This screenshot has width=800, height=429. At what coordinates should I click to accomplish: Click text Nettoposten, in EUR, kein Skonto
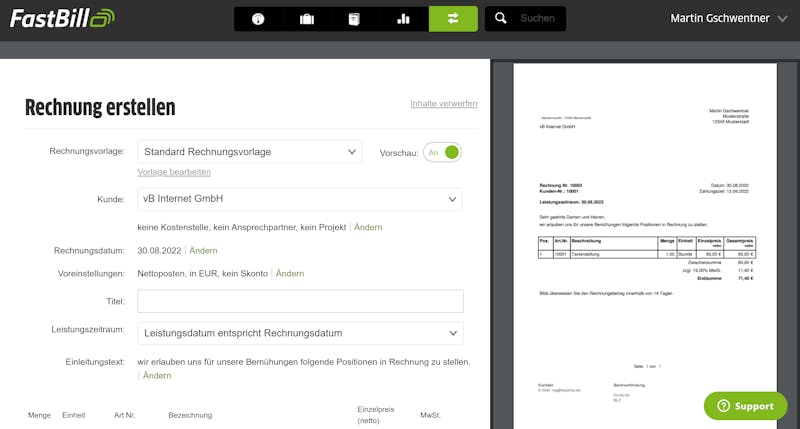click(203, 273)
